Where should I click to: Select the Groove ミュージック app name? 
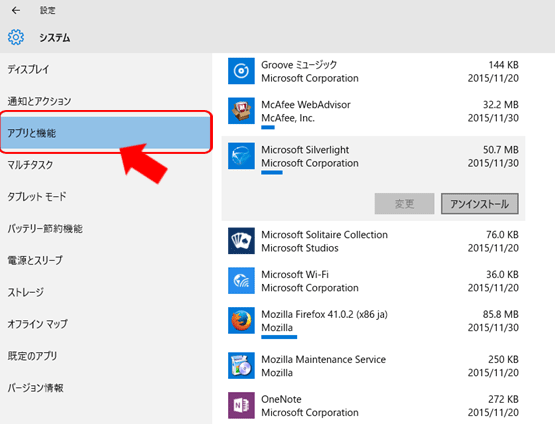click(299, 65)
